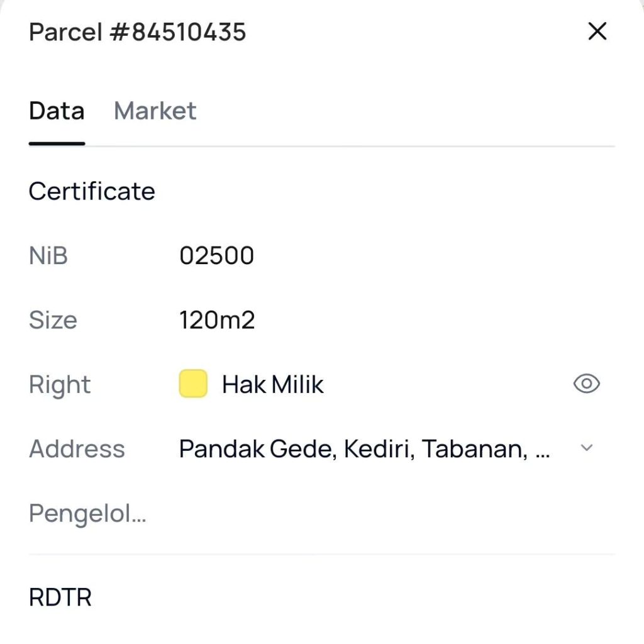Expand the Address chevron

[587, 448]
